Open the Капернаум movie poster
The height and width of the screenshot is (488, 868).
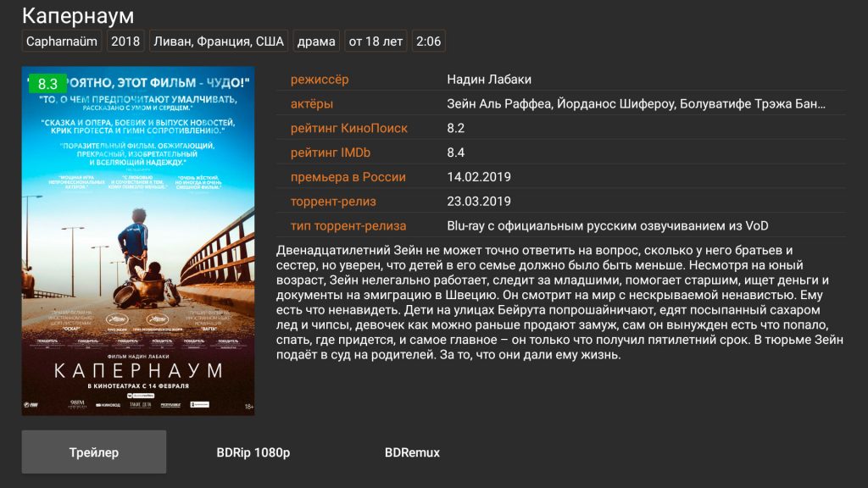pos(138,241)
